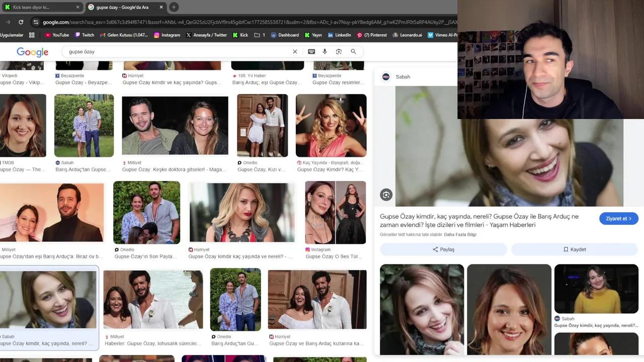Open the Milliyet 'lohusalık sürecini' image
This screenshot has height=362, width=644.
coord(153,300)
